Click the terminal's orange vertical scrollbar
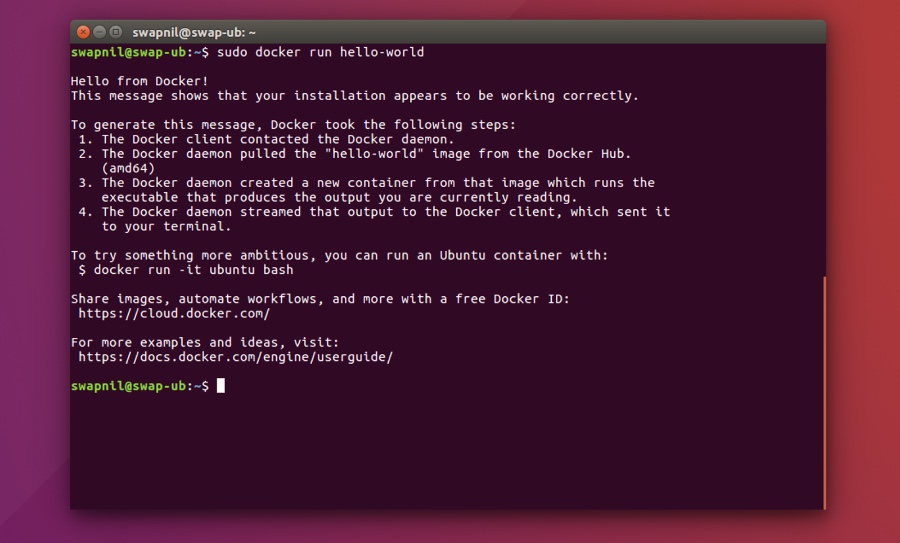Viewport: 900px width, 543px height. [x=824, y=393]
